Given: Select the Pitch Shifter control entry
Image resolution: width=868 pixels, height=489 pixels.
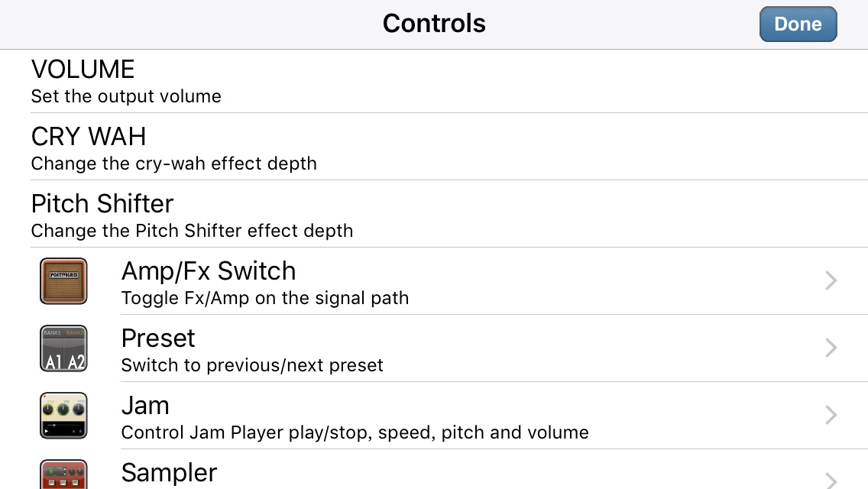Looking at the screenshot, I should (x=434, y=214).
